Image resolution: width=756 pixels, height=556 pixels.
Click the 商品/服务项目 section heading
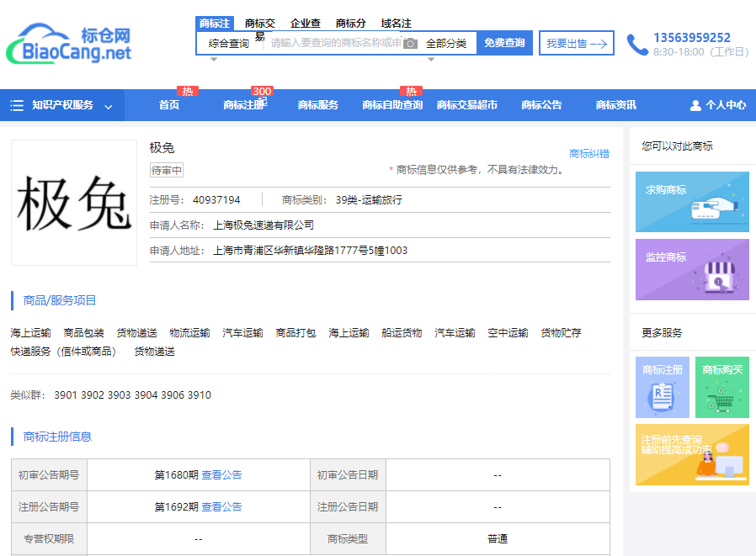tap(60, 300)
